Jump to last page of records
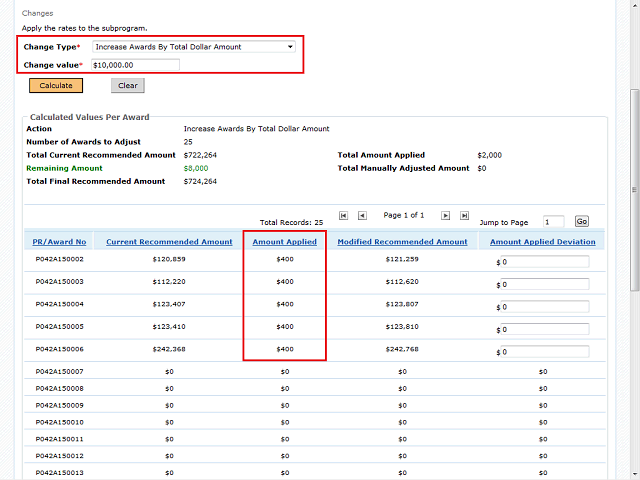 click(x=464, y=215)
